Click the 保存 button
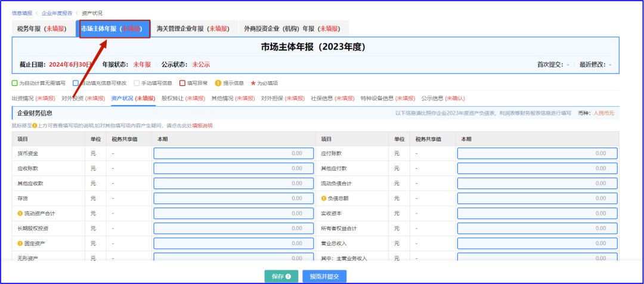Image resolution: width=644 pixels, height=284 pixels. (281, 277)
